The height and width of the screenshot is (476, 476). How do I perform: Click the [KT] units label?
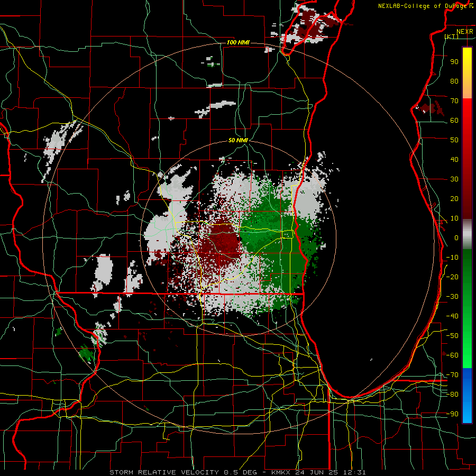[x=452, y=36]
